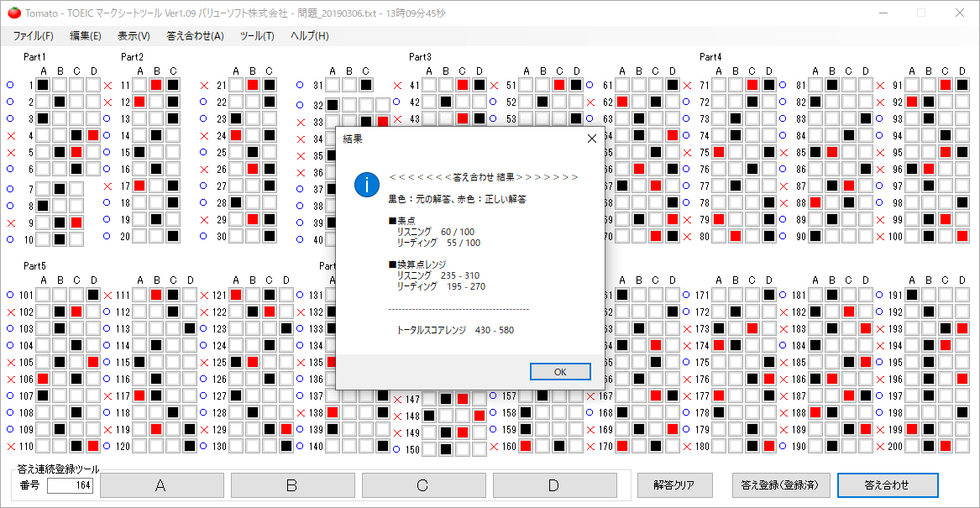Click the 解答クリア button
The height and width of the screenshot is (508, 980).
[675, 484]
